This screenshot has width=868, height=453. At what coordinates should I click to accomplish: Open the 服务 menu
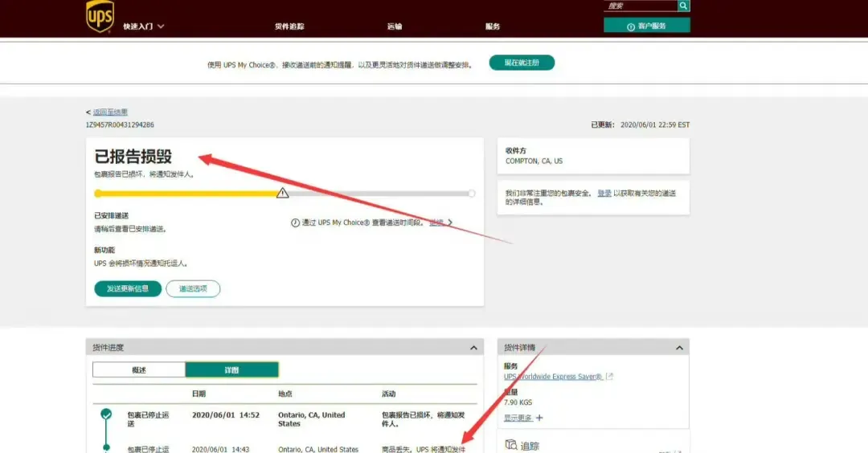coord(493,26)
